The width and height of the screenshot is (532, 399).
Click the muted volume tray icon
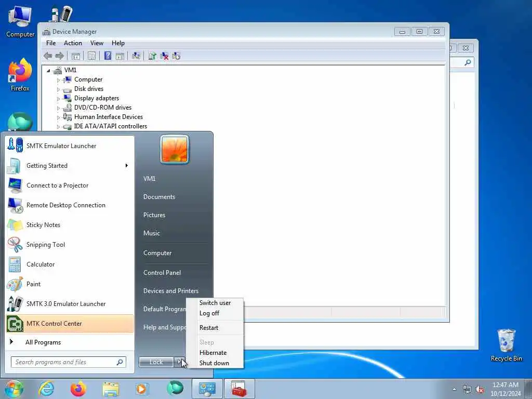[x=480, y=390]
